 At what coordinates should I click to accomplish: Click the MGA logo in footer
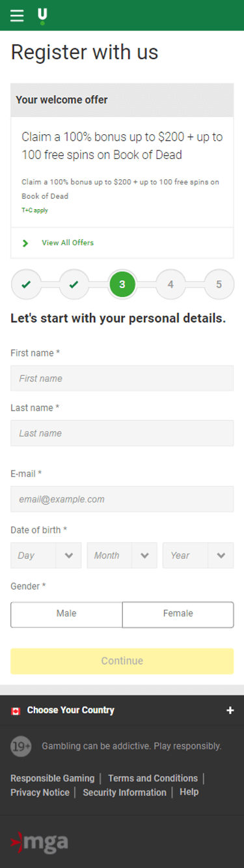39,843
